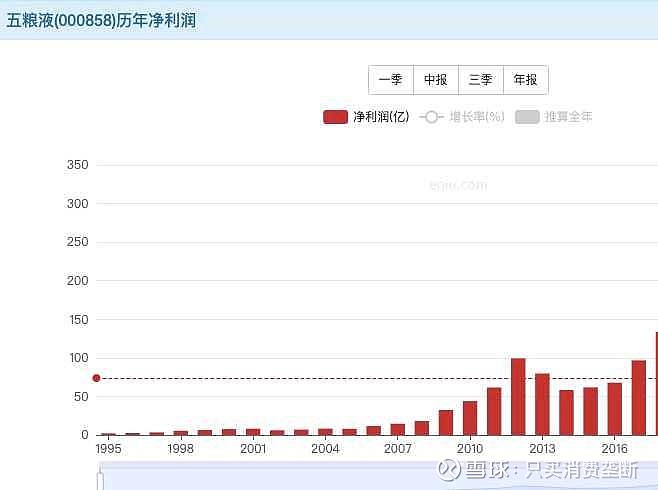This screenshot has width=658, height=490.
Task: Click the x-axis label 1998
Action: point(180,448)
